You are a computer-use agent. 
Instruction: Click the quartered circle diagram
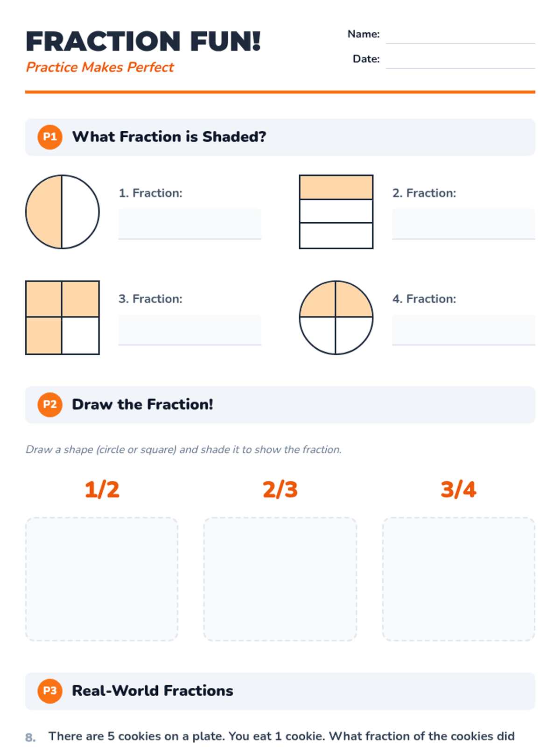336,317
